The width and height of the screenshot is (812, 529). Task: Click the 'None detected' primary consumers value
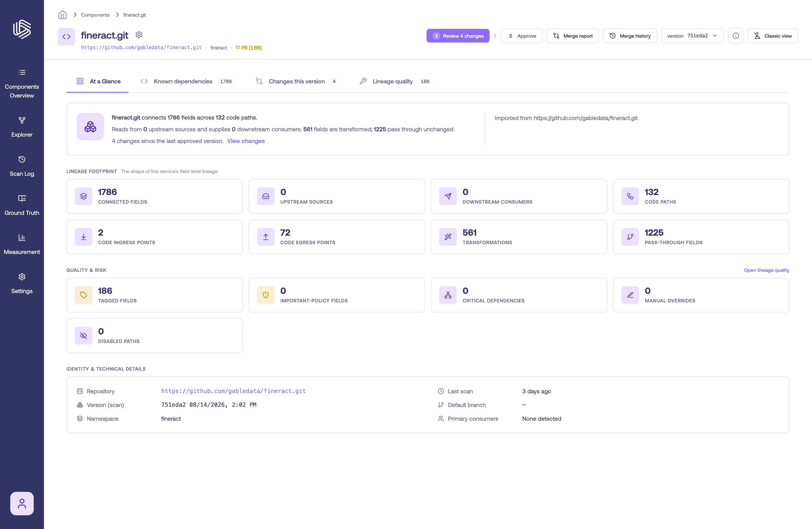[x=541, y=419]
